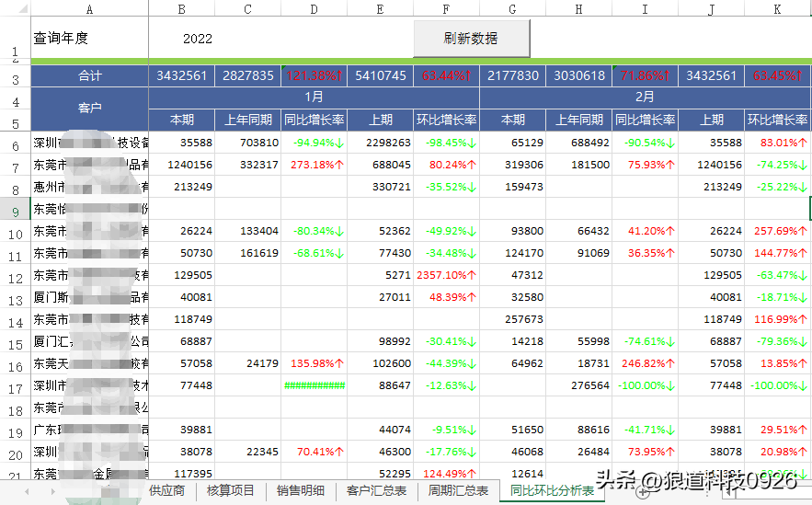Select total cell 2177830
Viewport: 812px width, 505px height.
tap(513, 75)
